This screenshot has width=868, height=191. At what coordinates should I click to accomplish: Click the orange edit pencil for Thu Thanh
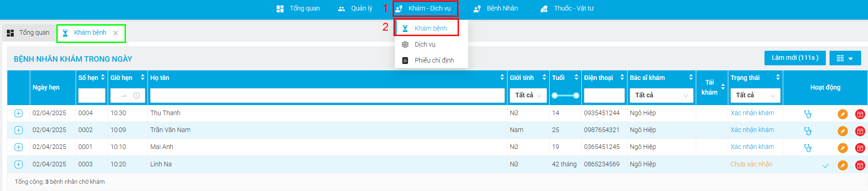[x=843, y=114]
